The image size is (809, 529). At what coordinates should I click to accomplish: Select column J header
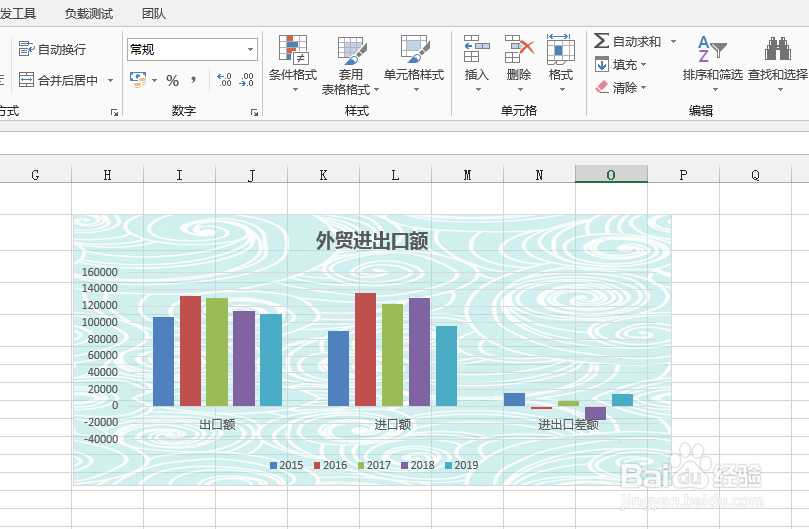(251, 175)
